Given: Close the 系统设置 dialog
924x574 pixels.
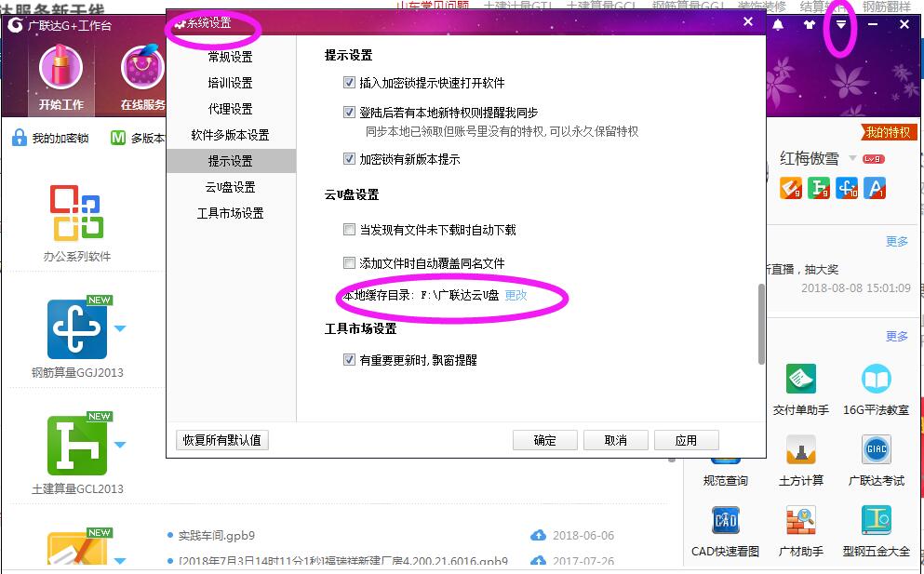Looking at the screenshot, I should (x=748, y=21).
